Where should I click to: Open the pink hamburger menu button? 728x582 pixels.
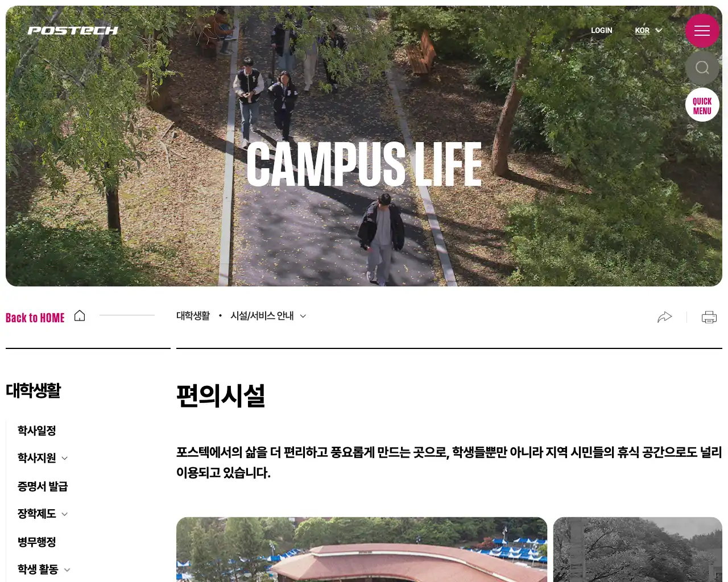[x=702, y=31]
